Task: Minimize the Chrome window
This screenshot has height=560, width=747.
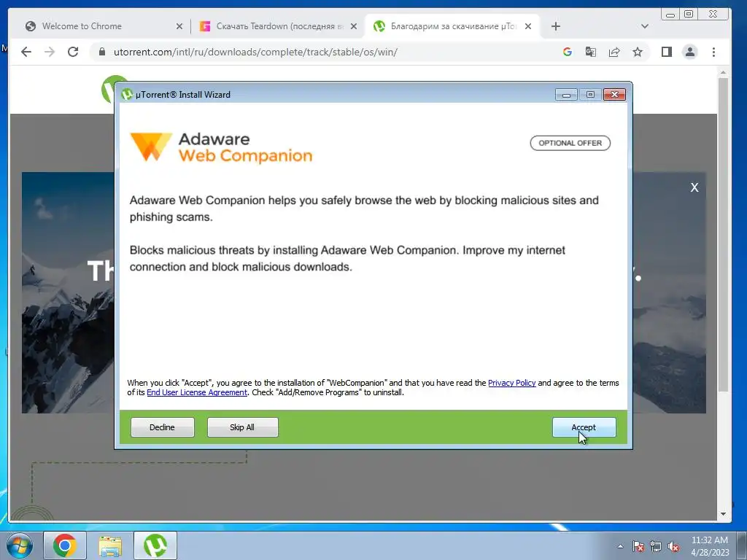Action: point(670,15)
